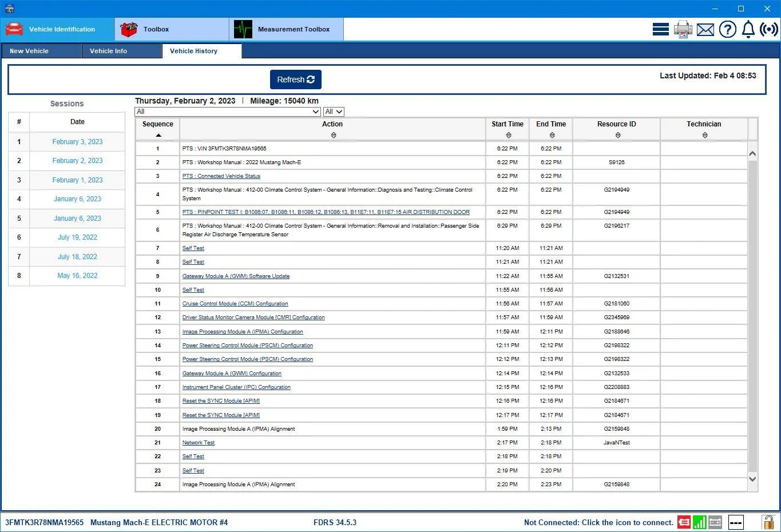Image resolution: width=781 pixels, height=532 pixels.
Task: Click the VIN 3FMTK3R78NMA19565 in status bar
Action: pos(44,522)
